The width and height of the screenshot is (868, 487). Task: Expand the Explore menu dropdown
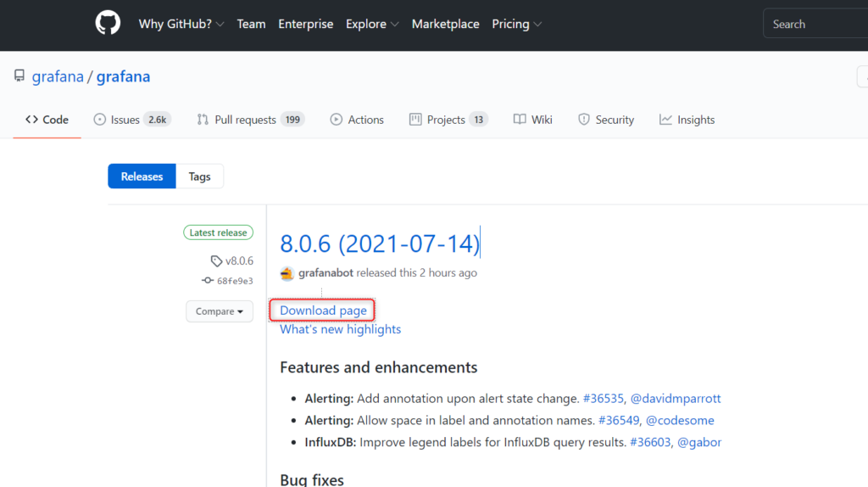(372, 24)
